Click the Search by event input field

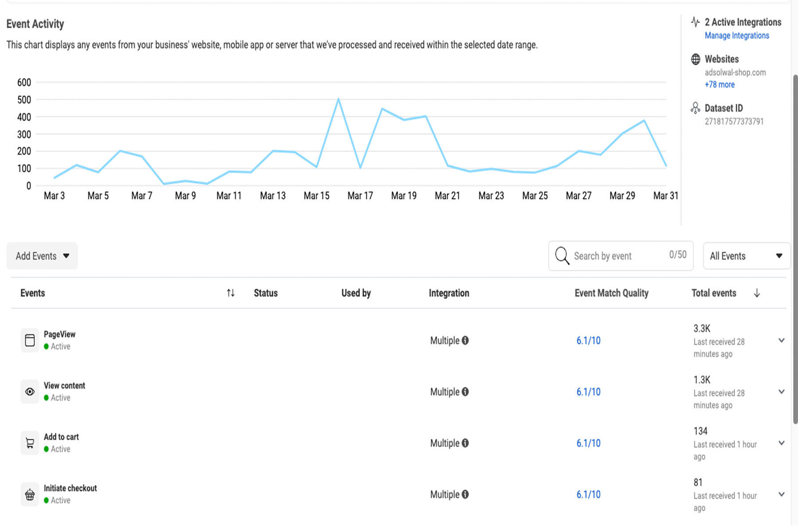[621, 256]
